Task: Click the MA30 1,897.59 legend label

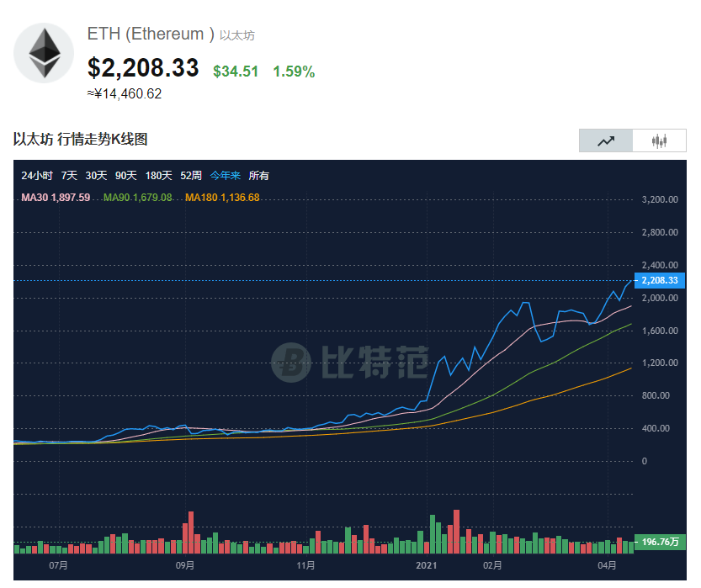Action: click(56, 198)
